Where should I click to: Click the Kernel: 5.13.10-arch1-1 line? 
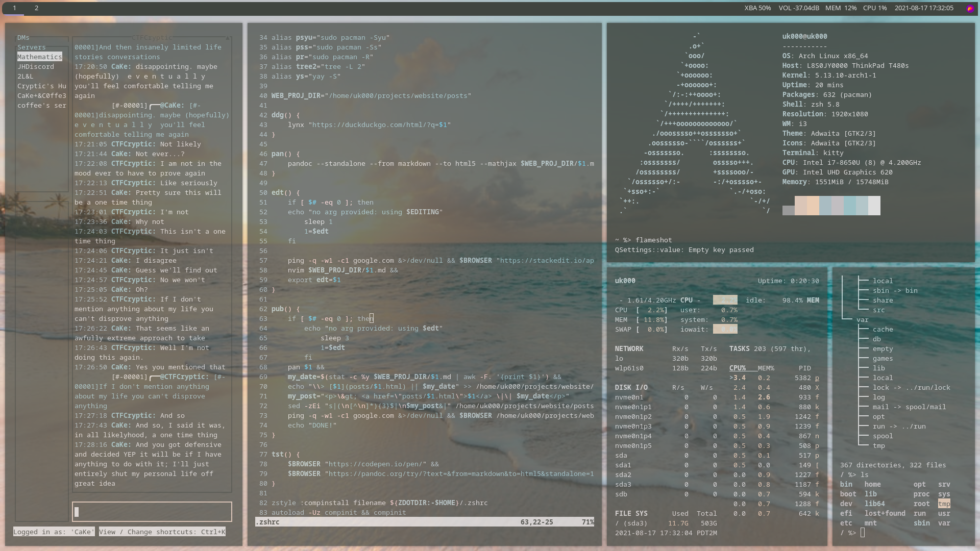pyautogui.click(x=829, y=76)
